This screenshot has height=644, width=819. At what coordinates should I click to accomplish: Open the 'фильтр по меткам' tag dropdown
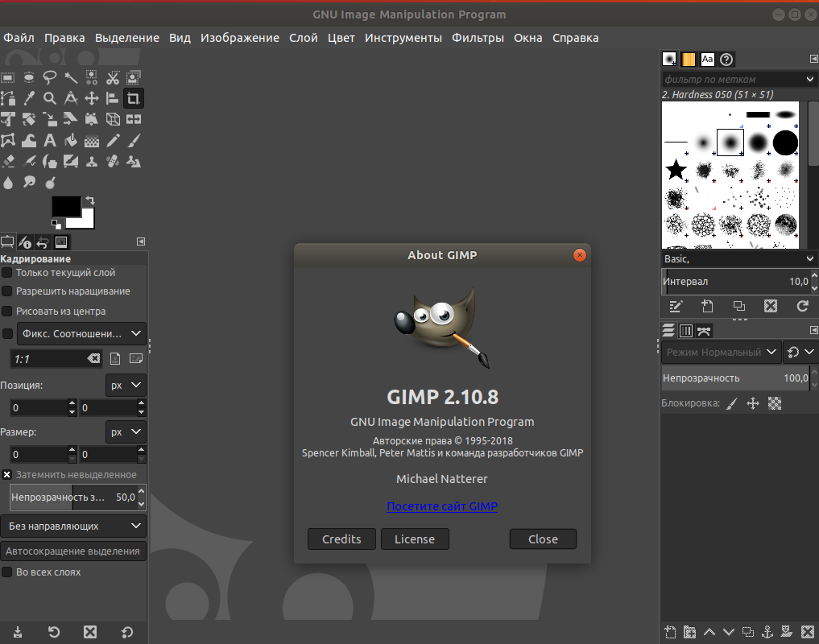810,80
